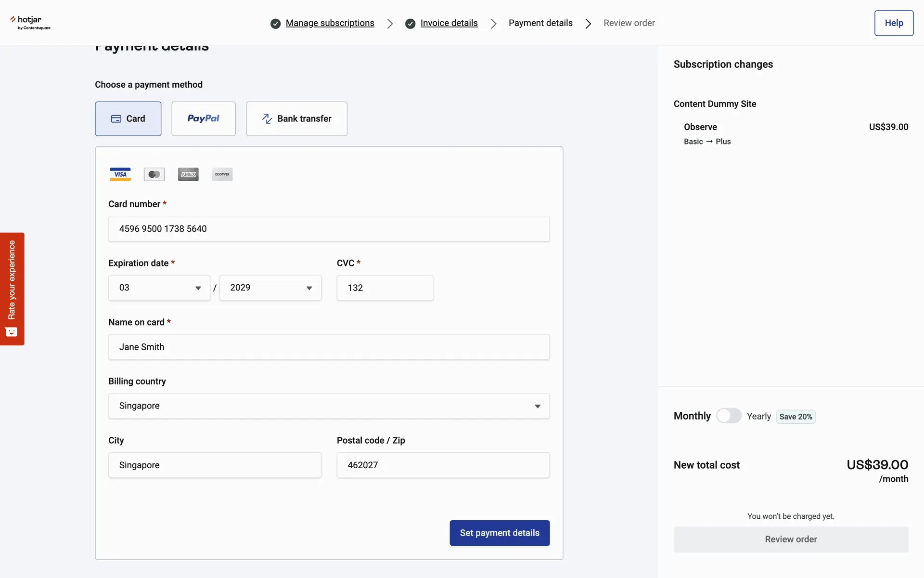Open the expiration month dropdown
This screenshot has height=578, width=924.
coord(159,288)
